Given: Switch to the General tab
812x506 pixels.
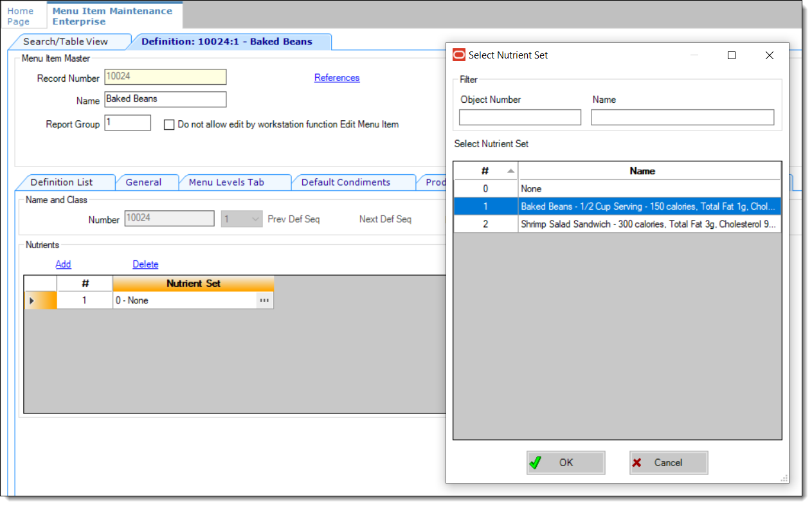Looking at the screenshot, I should click(x=143, y=182).
